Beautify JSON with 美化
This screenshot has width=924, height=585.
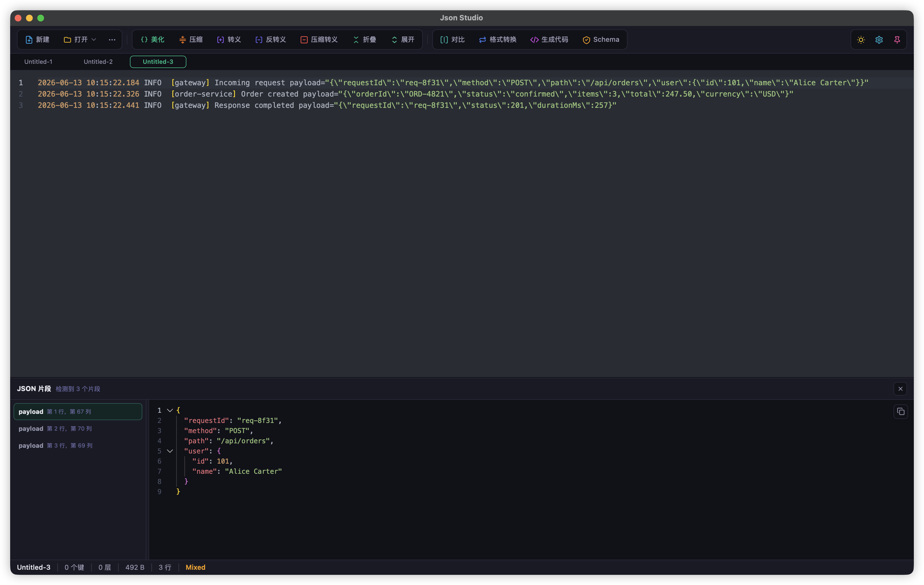tap(152, 40)
